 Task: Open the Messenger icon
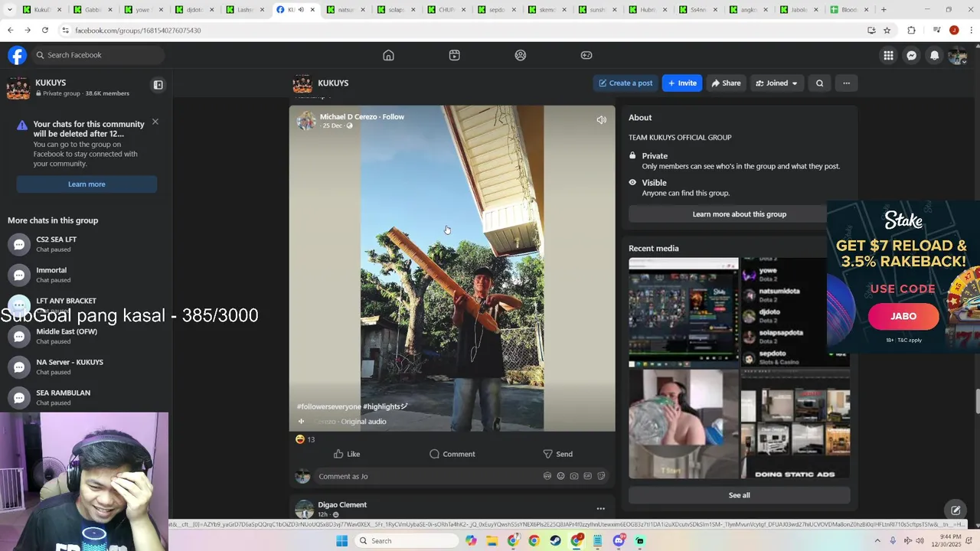pos(911,55)
